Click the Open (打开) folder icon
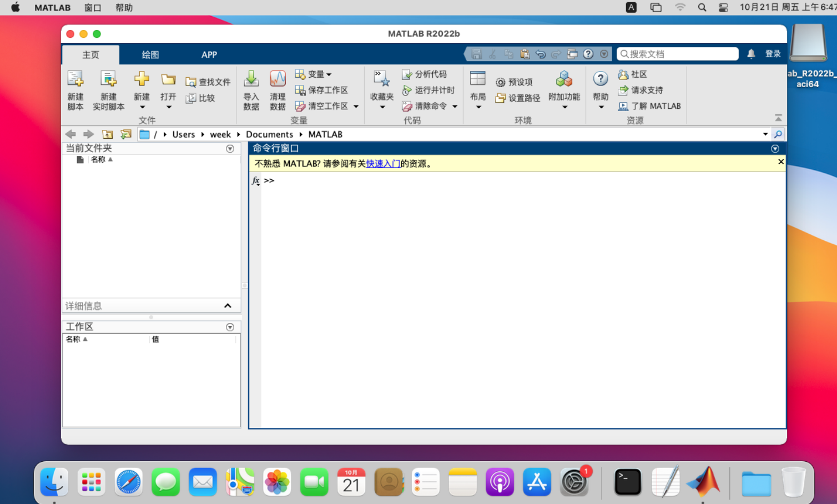The image size is (837, 504). coord(168,79)
